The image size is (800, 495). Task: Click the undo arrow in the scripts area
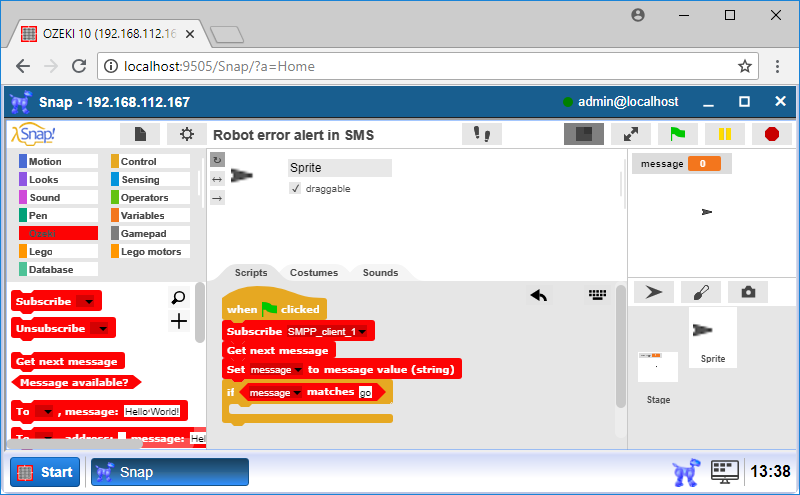[x=539, y=295]
